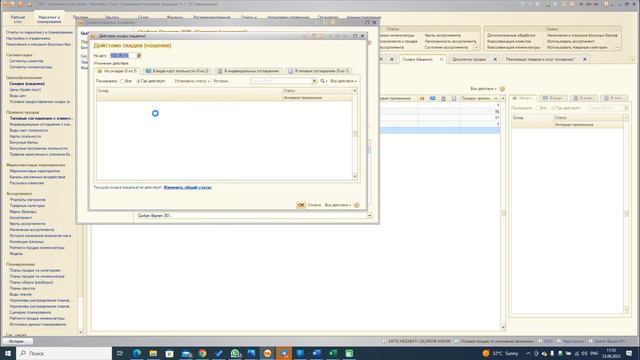Switch to Документы продаж window tab
This screenshot has height=360, width=640.
coord(469,60)
